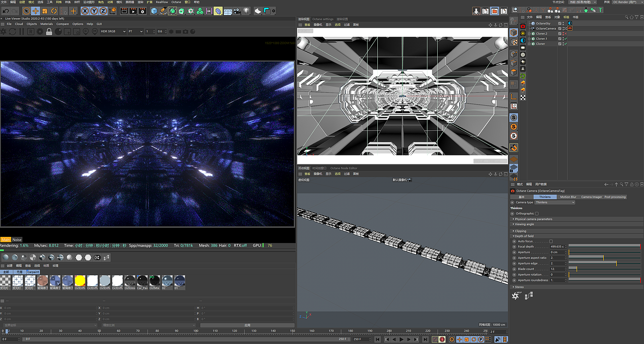The width and height of the screenshot is (644, 344).
Task: Toggle Z axis lock
Action: (x=103, y=11)
